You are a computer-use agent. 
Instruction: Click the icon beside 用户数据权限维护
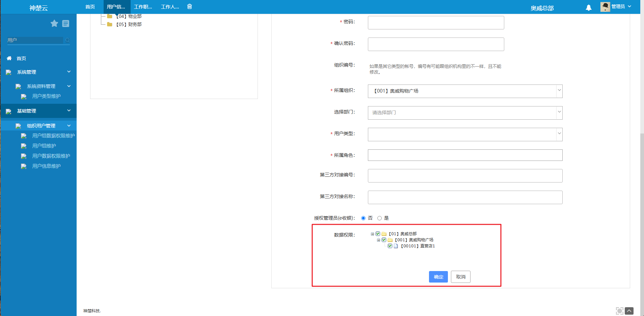[24, 156]
